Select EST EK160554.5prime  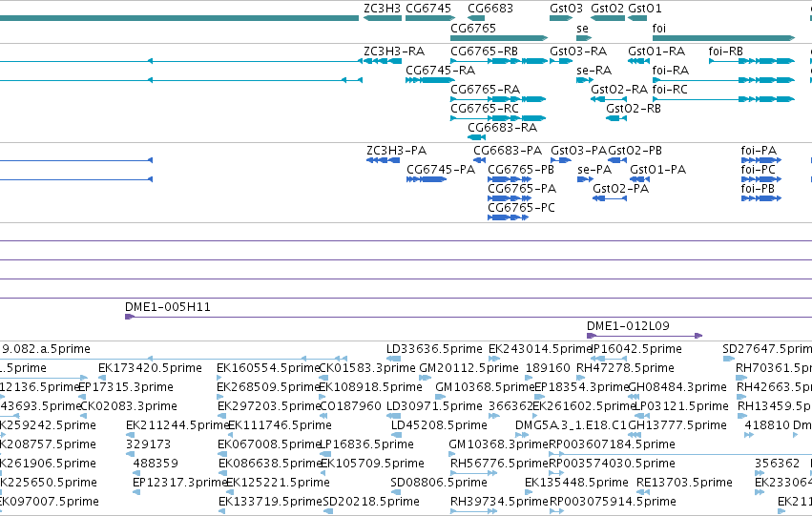(268, 368)
